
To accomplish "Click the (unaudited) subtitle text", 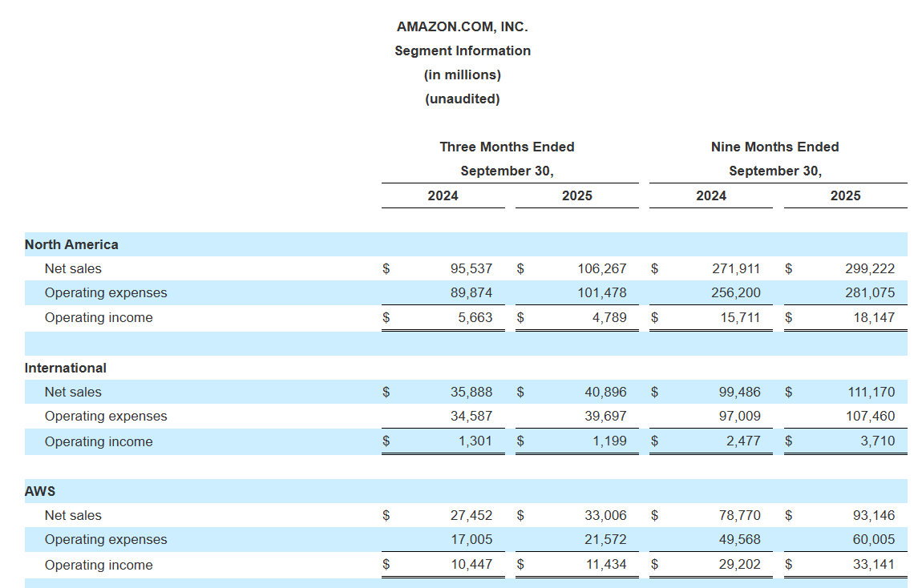I will (x=462, y=99).
